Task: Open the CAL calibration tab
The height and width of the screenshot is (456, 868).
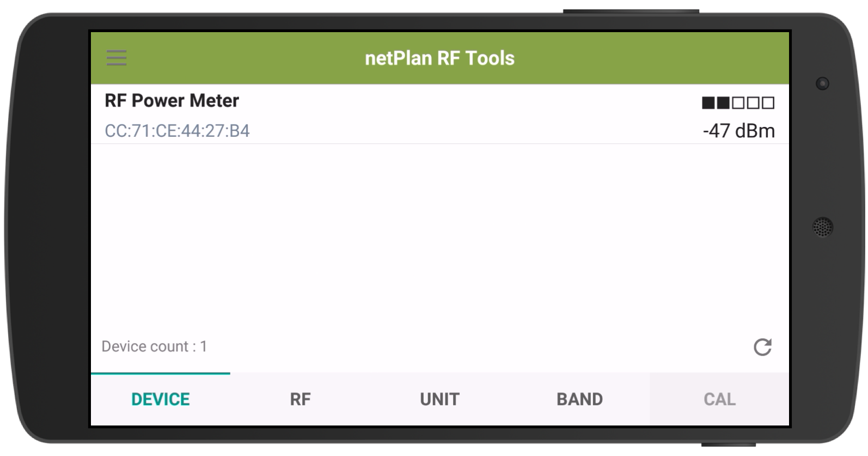Action: [x=719, y=399]
